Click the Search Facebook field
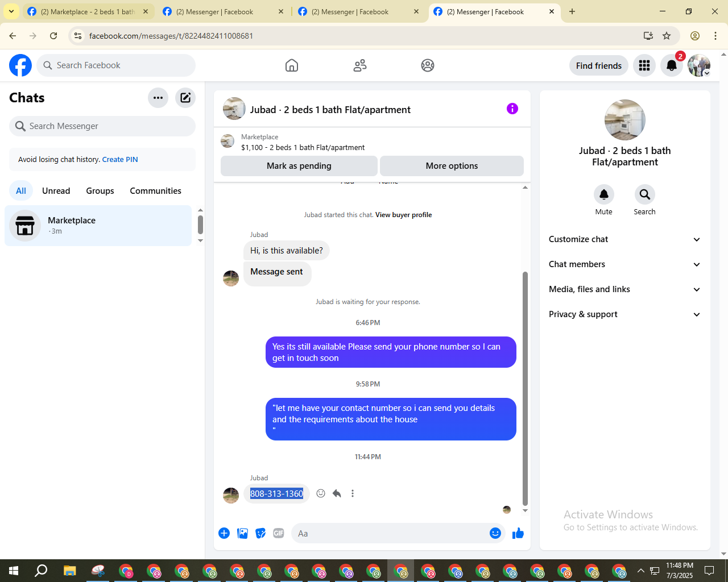728x582 pixels. coord(116,65)
